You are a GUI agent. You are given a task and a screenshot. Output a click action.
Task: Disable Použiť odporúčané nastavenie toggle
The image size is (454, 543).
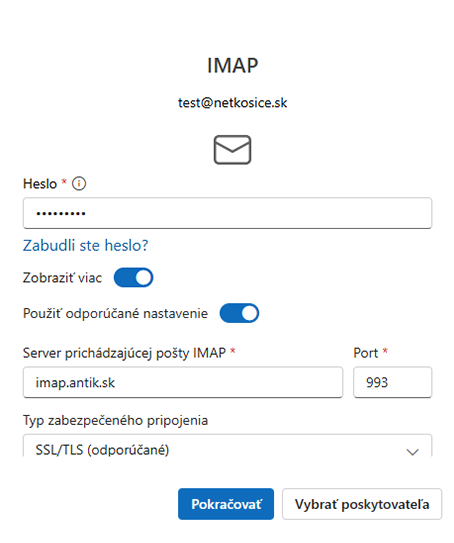[239, 313]
